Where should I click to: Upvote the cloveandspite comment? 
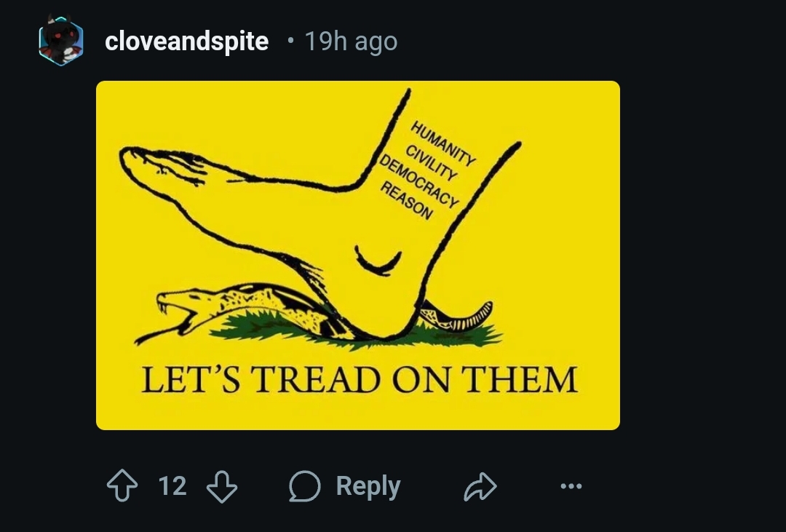[122, 485]
